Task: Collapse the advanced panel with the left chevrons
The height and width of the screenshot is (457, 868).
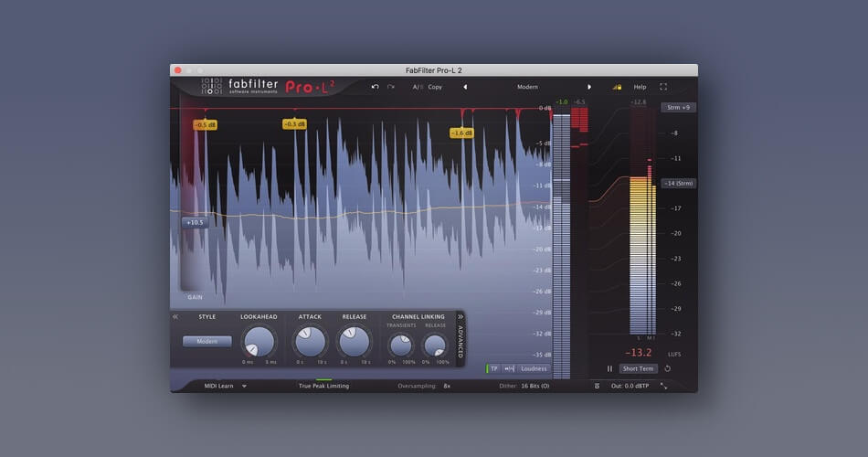Action: [175, 317]
